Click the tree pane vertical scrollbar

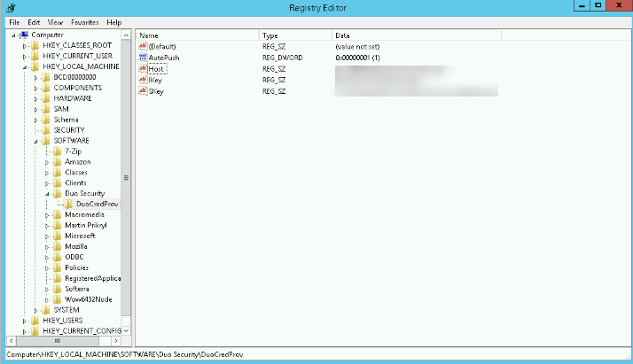(126, 177)
